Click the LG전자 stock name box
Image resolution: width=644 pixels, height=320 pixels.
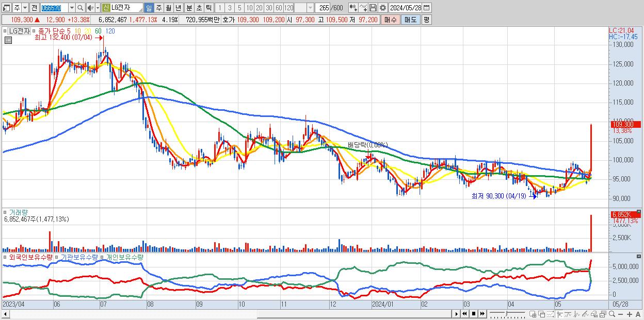tap(127, 8)
